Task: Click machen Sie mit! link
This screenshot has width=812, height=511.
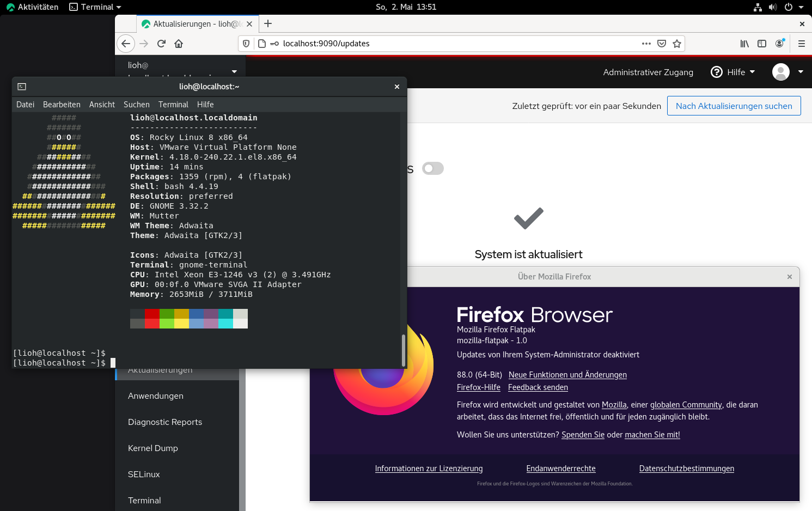Action: 652,435
